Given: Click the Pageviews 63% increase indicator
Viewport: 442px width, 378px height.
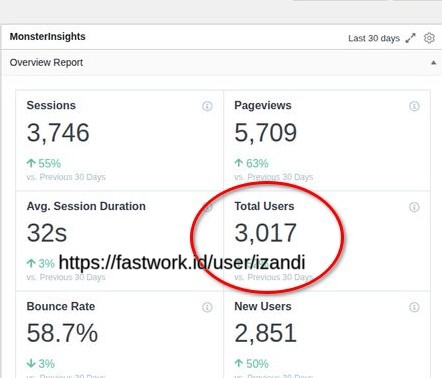Looking at the screenshot, I should click(251, 163).
